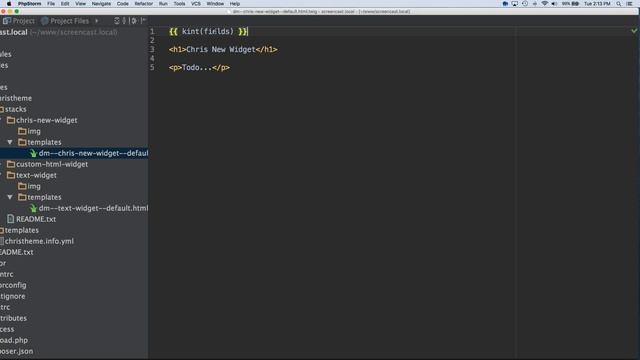Switch to the Project view tab
The width and height of the screenshot is (640, 360).
click(x=19, y=21)
